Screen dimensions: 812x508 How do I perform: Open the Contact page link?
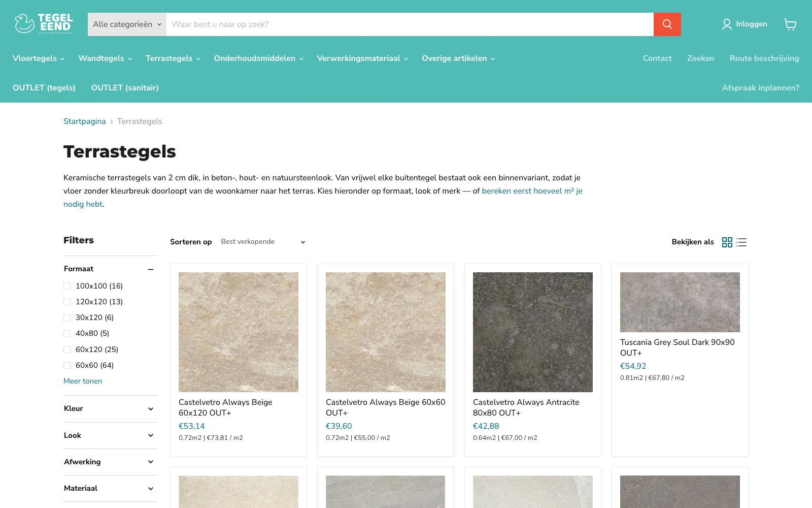tap(657, 58)
